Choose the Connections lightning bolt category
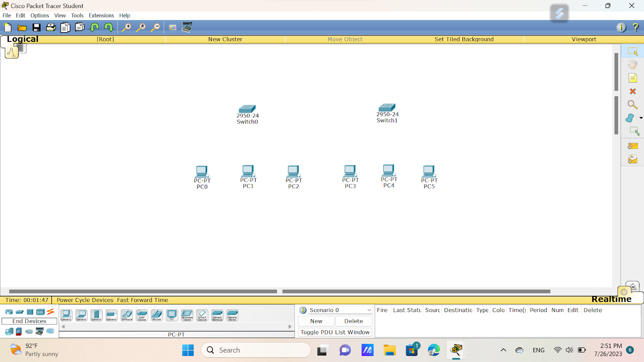This screenshot has width=644, height=362. click(51, 312)
